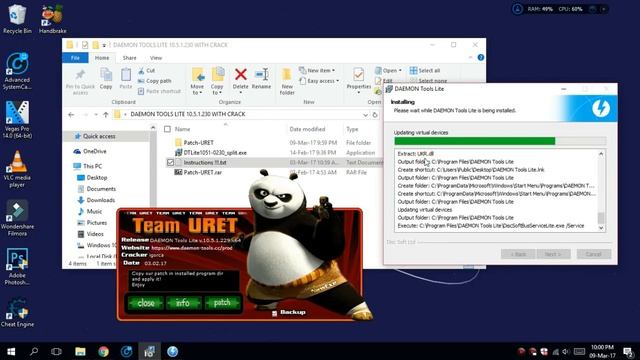Open the File tab in Explorer
The width and height of the screenshot is (640, 360).
tap(75, 58)
